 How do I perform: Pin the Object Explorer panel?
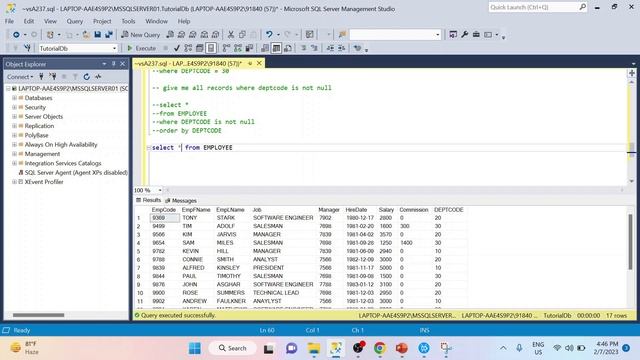(113, 64)
